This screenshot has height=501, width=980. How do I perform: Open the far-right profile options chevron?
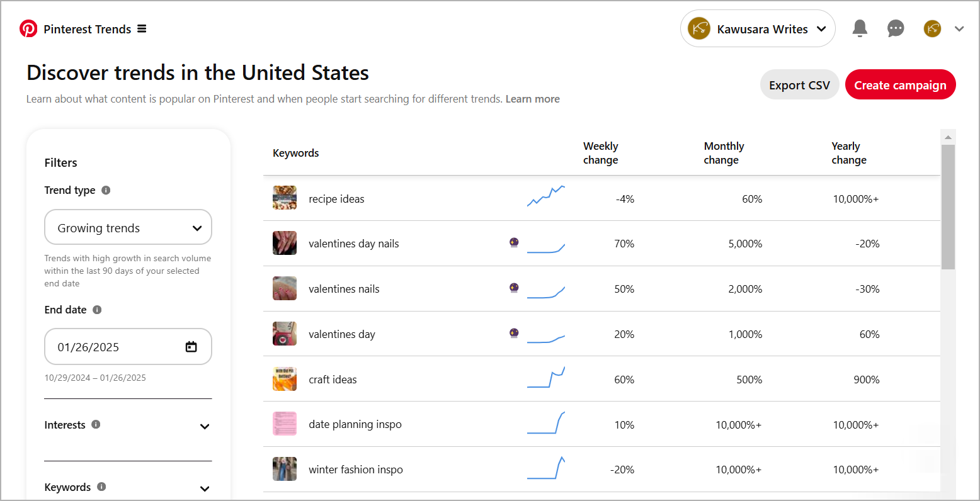click(959, 28)
